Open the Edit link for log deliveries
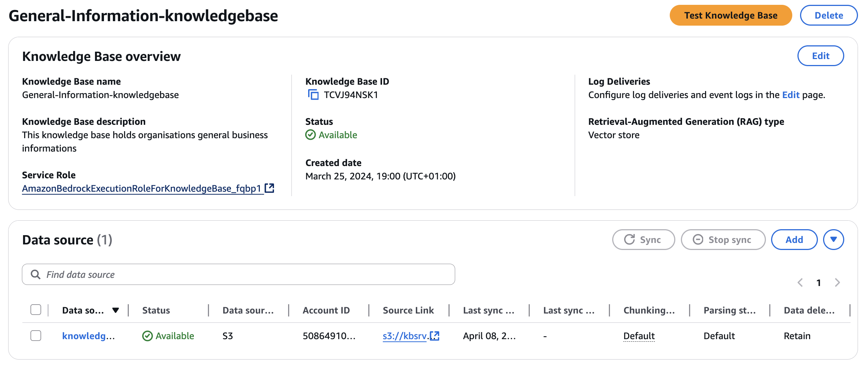 click(x=790, y=95)
